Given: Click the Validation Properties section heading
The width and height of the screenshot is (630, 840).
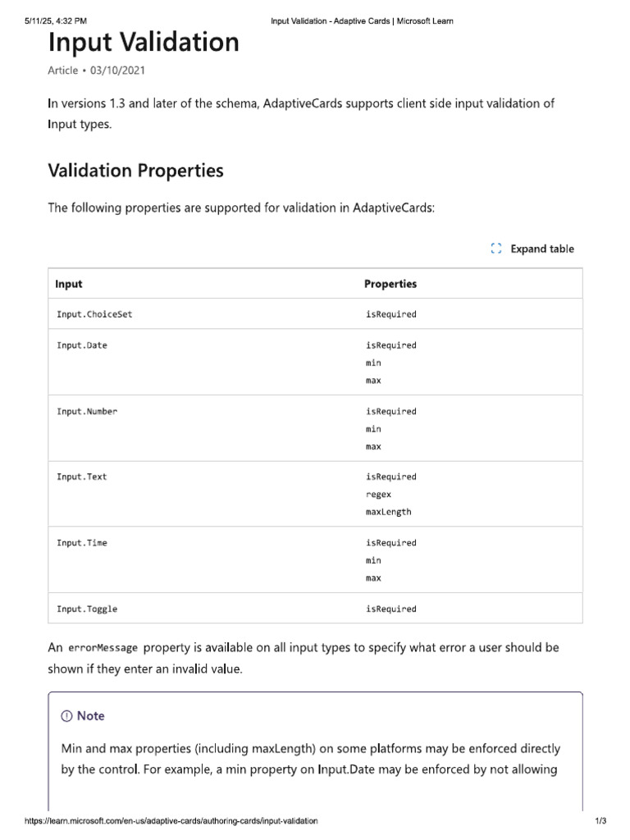Looking at the screenshot, I should pos(135,171).
